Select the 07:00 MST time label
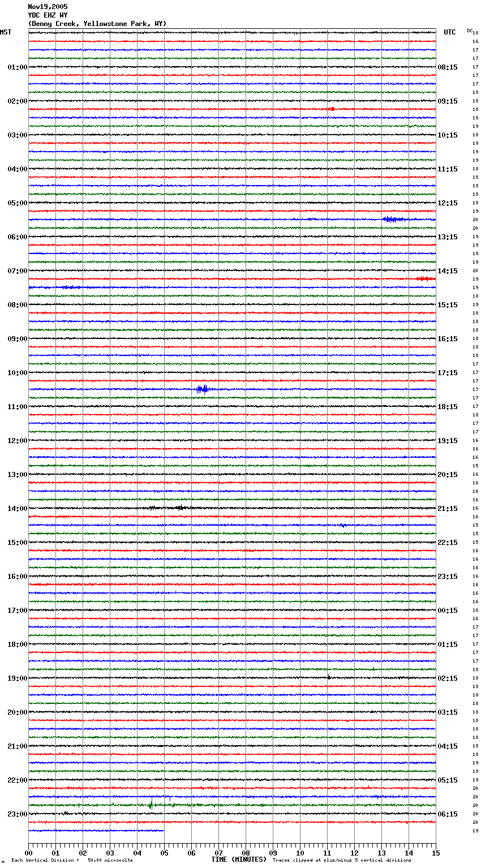Viewport: 481px width, 868px height. click(x=17, y=271)
